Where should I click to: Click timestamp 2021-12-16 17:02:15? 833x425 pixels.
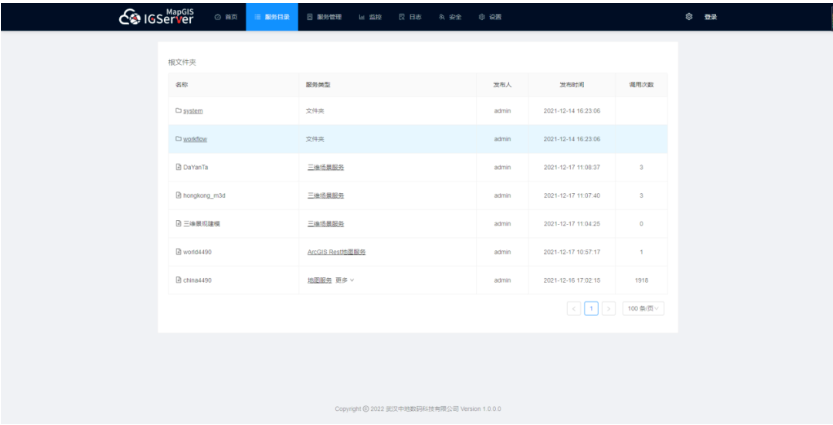tap(572, 280)
